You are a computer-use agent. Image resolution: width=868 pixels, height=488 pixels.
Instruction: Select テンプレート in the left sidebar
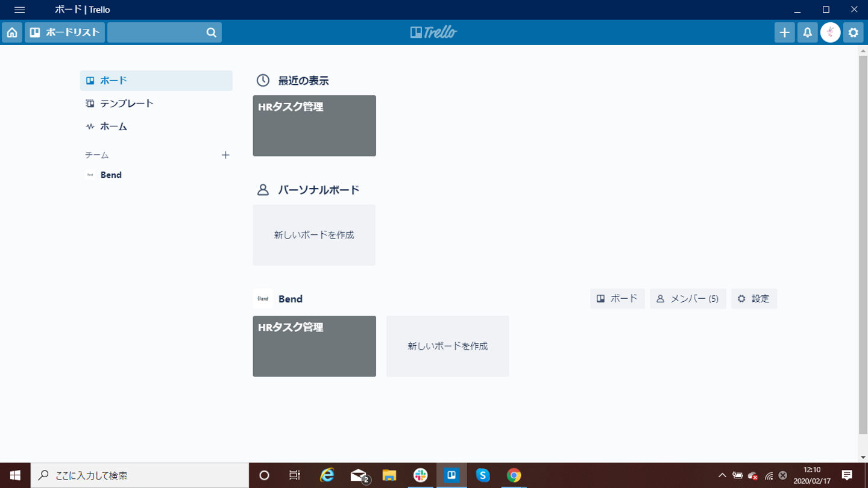coord(156,104)
